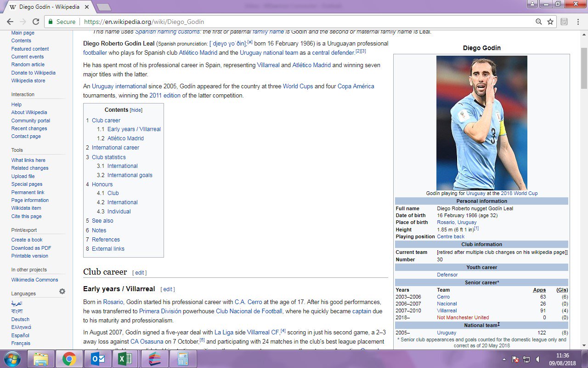This screenshot has height=368, width=588.
Task: Open the Spanish naming customs link
Action: [x=167, y=32]
